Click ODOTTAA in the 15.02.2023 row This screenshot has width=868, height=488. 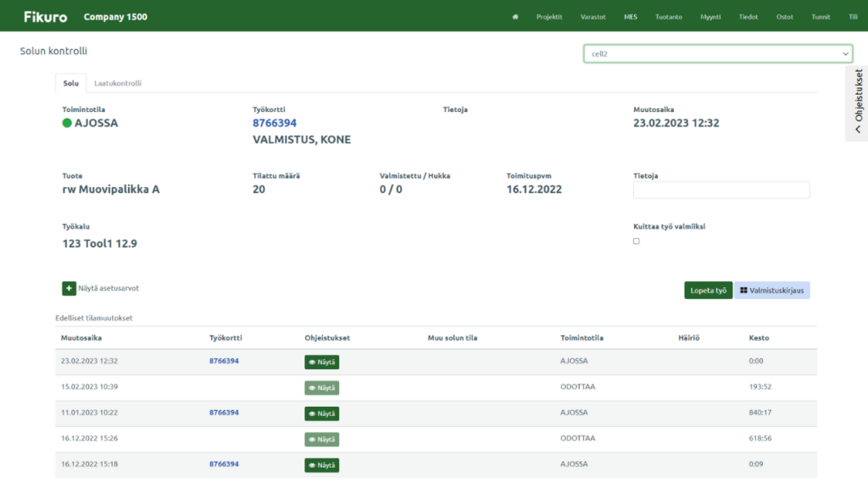[578, 386]
